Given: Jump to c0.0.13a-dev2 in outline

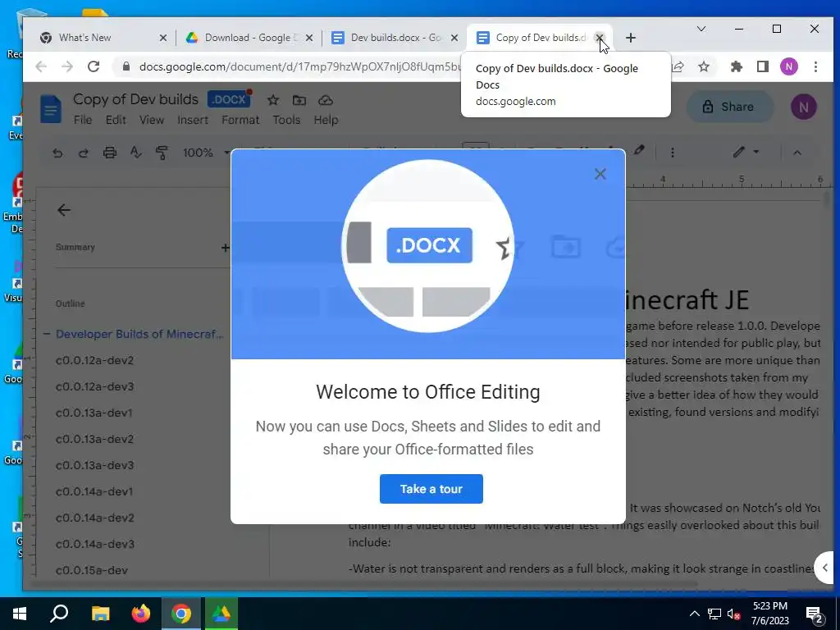Looking at the screenshot, I should point(94,439).
